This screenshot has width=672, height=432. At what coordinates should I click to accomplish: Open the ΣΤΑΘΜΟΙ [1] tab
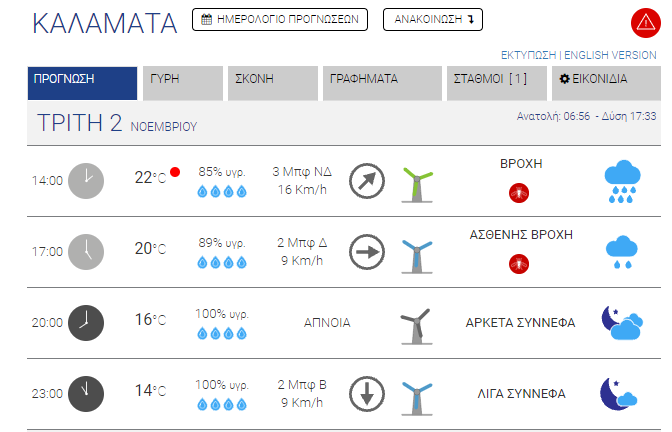(497, 83)
